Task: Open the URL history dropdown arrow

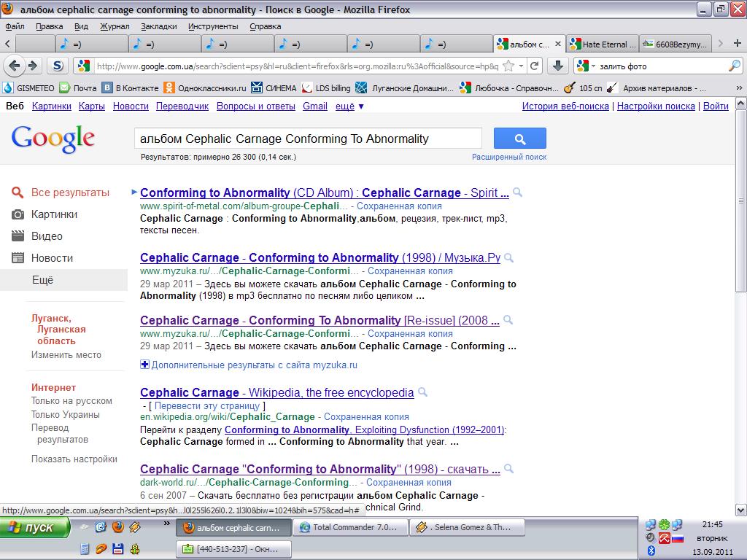Action: click(x=521, y=66)
